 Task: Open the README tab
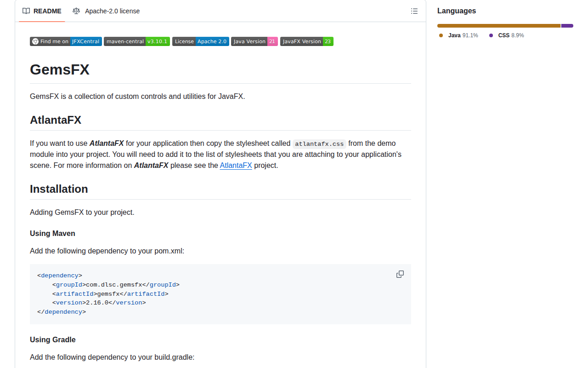(x=42, y=11)
